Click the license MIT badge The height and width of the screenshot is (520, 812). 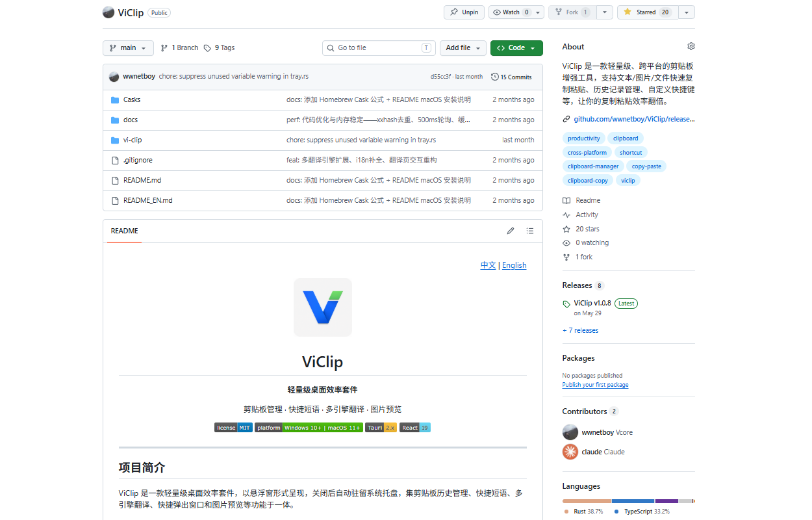click(233, 428)
